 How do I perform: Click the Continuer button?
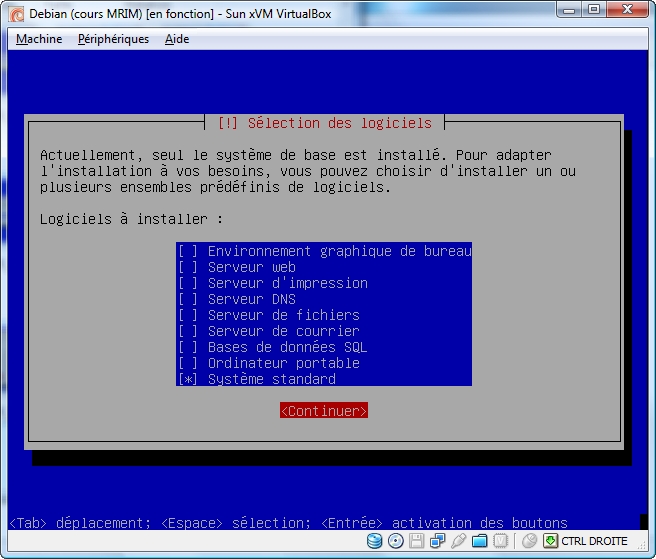[x=324, y=411]
